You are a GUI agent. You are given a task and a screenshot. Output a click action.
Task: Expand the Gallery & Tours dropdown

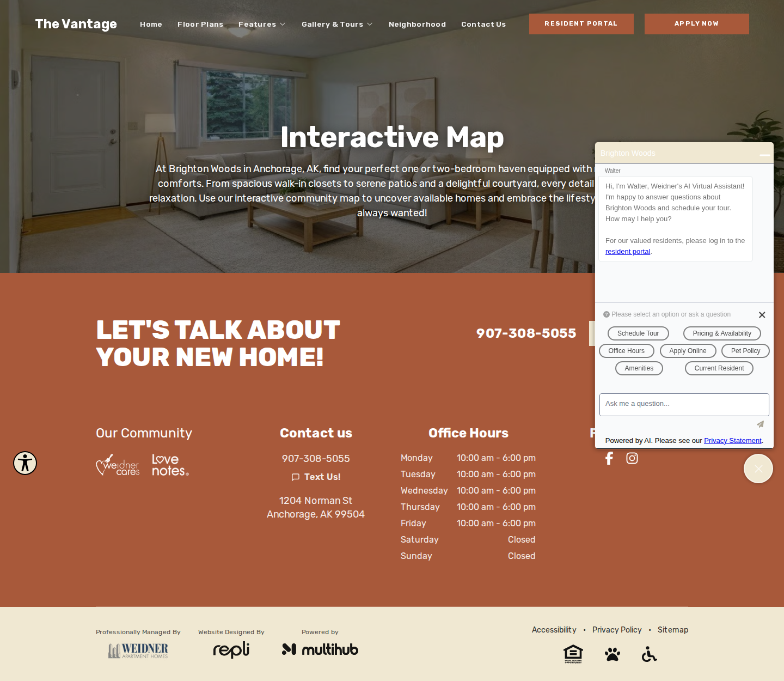click(x=337, y=25)
